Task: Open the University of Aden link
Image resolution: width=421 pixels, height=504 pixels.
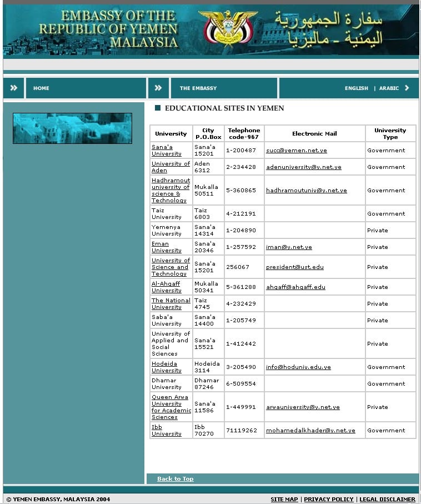Action: tap(171, 167)
